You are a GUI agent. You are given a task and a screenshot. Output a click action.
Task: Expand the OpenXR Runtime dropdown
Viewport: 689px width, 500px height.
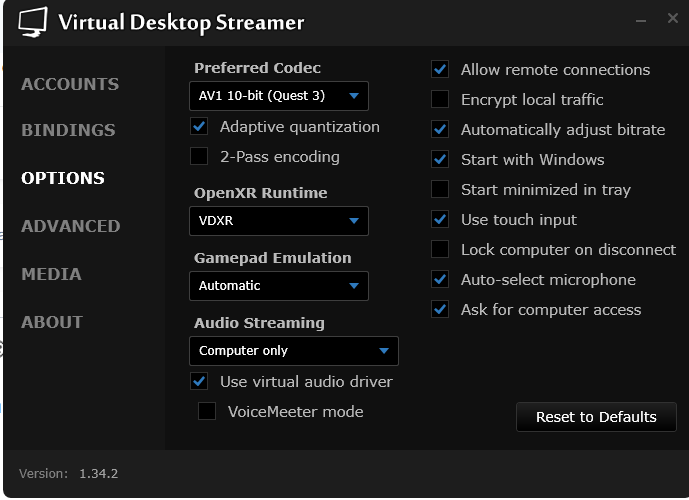(278, 221)
